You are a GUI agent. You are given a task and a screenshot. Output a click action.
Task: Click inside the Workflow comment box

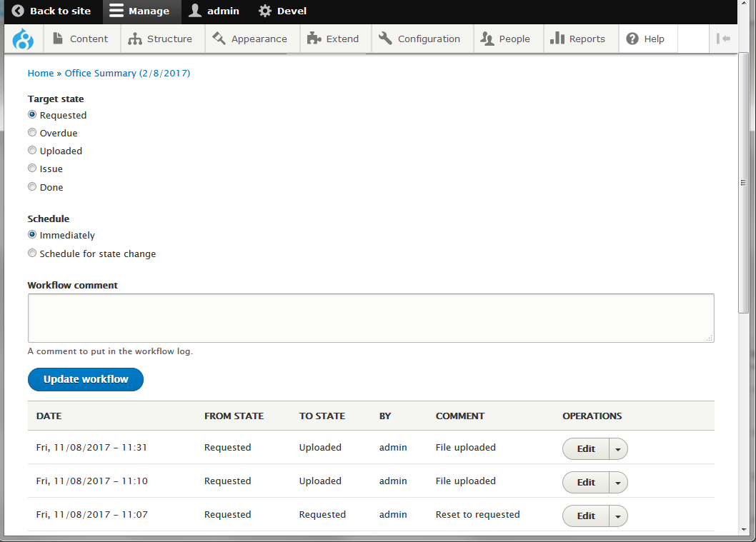click(x=371, y=317)
